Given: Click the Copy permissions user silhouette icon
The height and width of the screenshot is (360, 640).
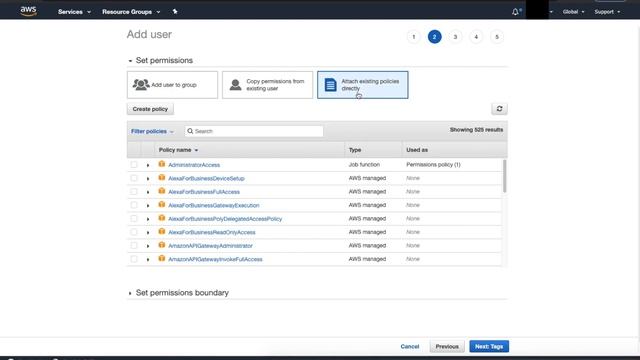Looking at the screenshot, I should pyautogui.click(x=235, y=84).
